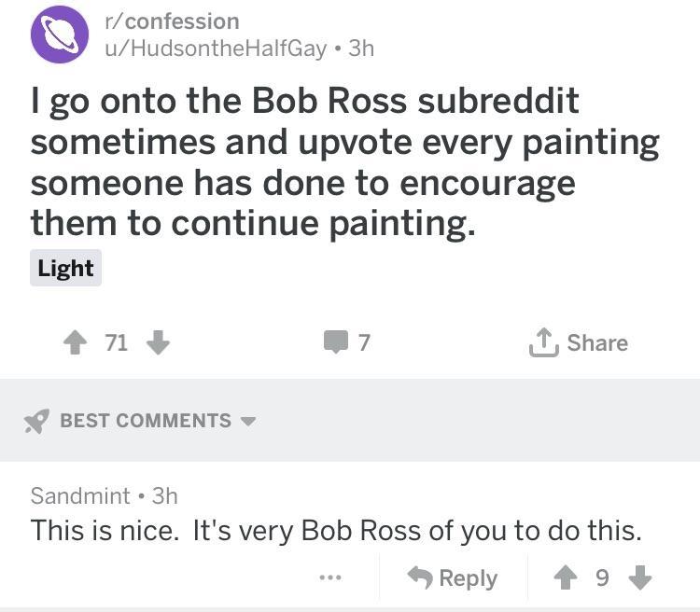This screenshot has height=612, width=700.
Task: Upvote the Bob Ross confession post
Action: click(75, 343)
